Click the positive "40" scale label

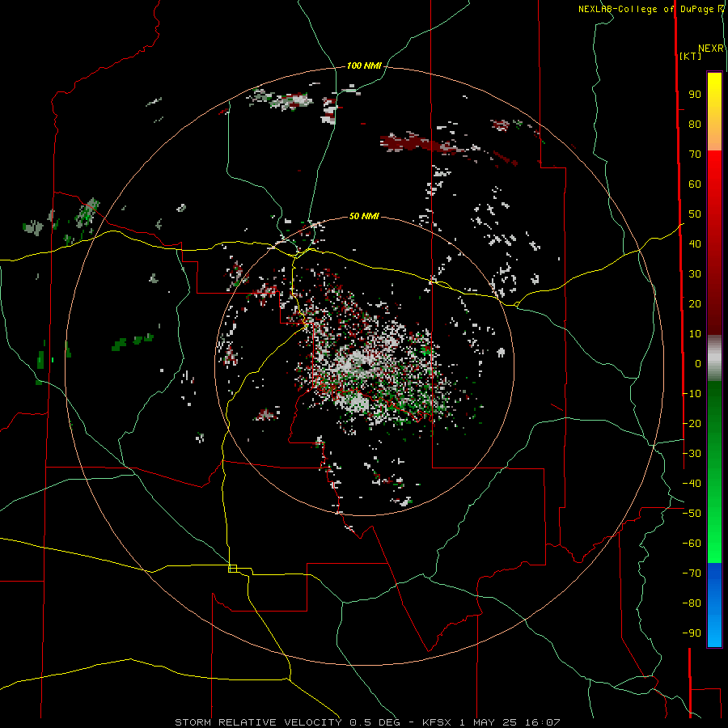tap(695, 244)
